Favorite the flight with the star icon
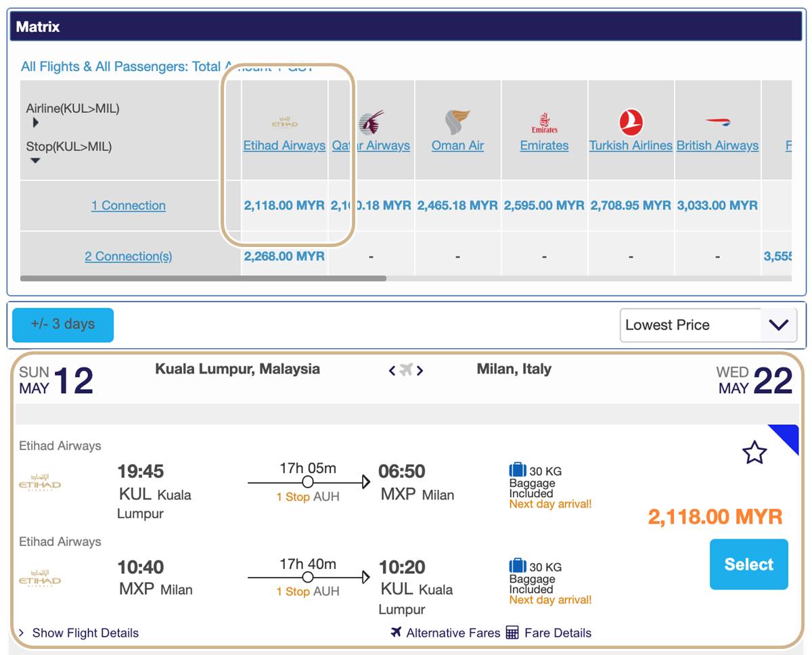The width and height of the screenshot is (812, 655). coord(754,453)
